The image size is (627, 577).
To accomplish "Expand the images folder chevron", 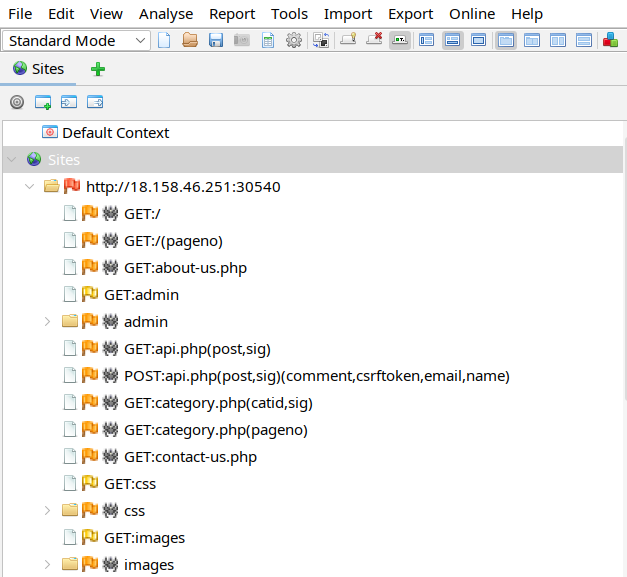I will tap(47, 565).
